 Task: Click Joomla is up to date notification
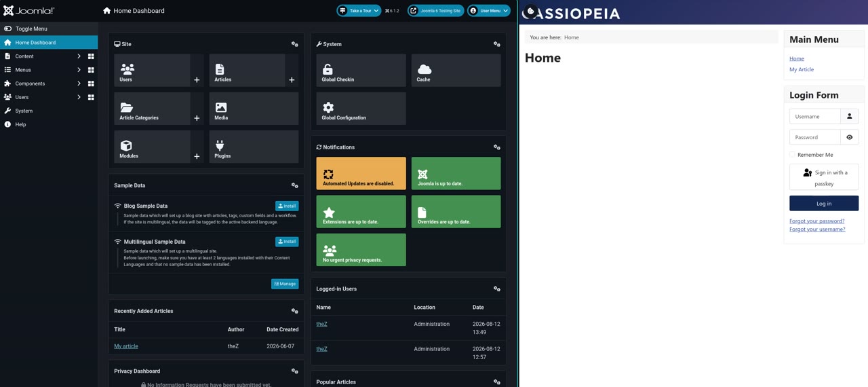click(456, 174)
